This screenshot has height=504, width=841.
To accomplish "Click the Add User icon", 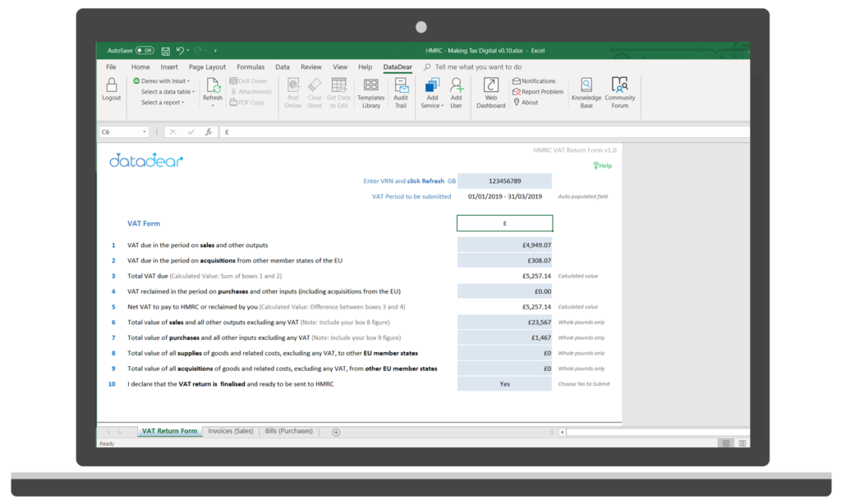I will pyautogui.click(x=457, y=85).
